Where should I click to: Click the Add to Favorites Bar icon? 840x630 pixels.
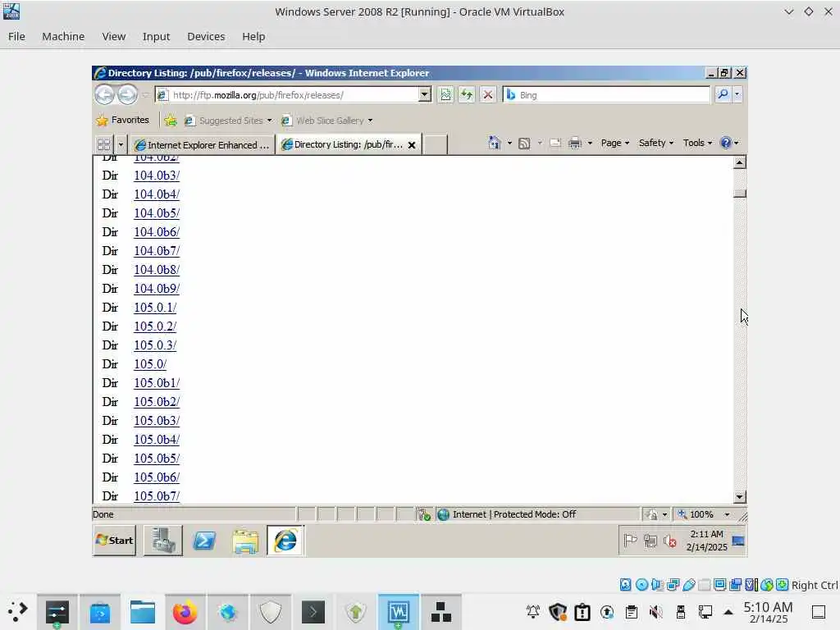(171, 121)
